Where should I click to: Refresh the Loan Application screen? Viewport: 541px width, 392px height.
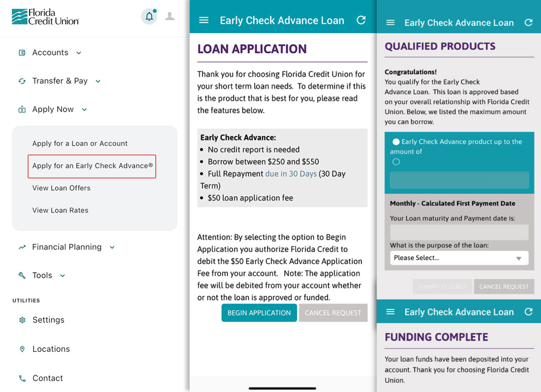[x=361, y=20]
